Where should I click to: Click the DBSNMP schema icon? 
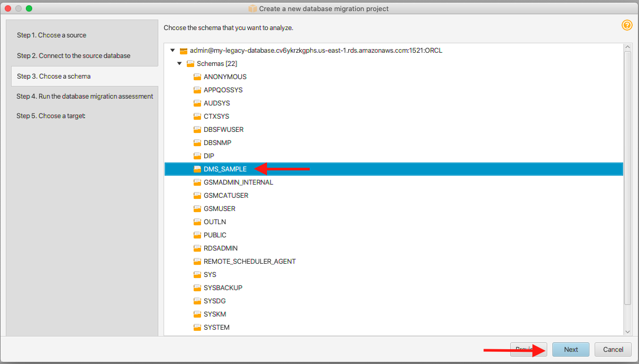197,143
